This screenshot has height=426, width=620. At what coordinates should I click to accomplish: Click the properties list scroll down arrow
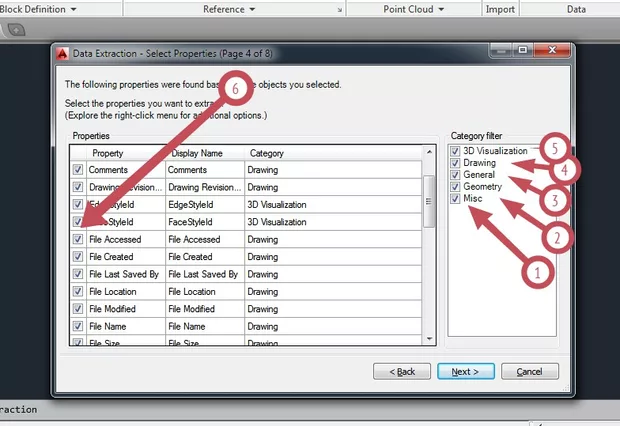click(x=429, y=339)
